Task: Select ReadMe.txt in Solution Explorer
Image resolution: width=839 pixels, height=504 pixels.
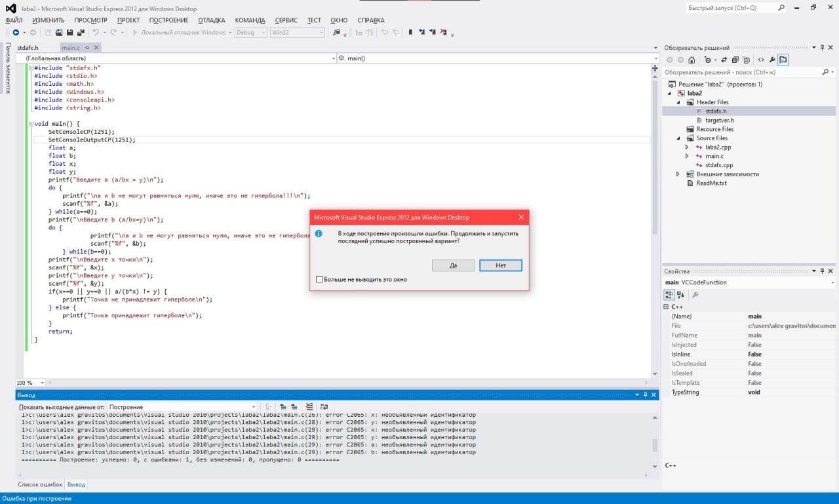Action: click(x=711, y=183)
